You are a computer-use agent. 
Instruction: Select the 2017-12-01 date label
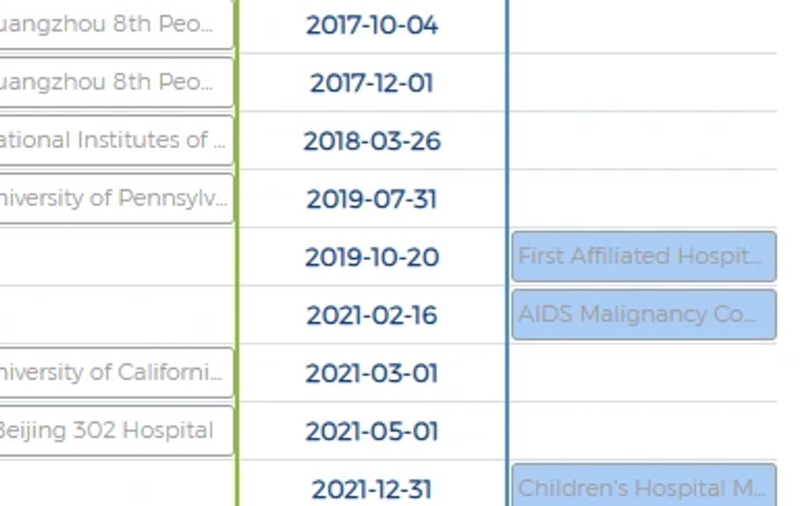coord(371,83)
